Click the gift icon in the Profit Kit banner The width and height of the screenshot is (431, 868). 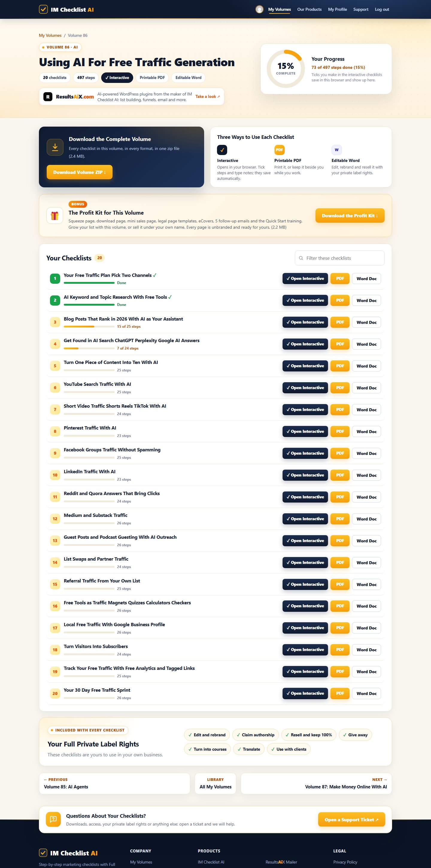coord(54,216)
